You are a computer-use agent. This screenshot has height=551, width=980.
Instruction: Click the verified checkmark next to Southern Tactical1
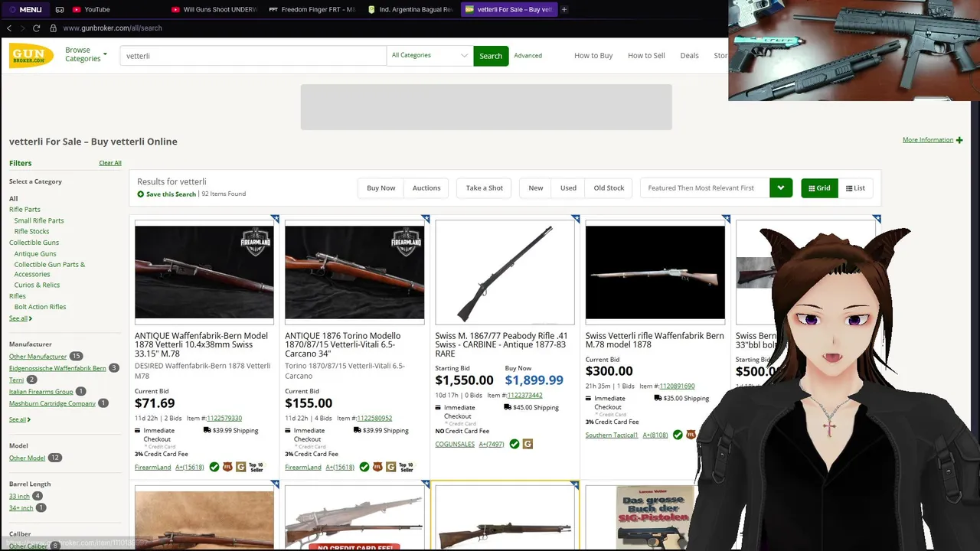(x=678, y=435)
